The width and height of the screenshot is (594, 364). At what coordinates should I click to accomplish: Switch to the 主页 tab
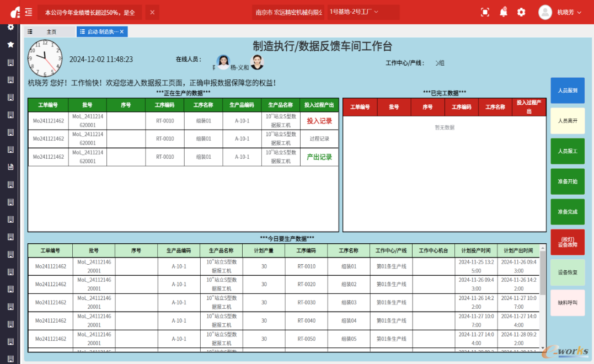click(x=51, y=31)
